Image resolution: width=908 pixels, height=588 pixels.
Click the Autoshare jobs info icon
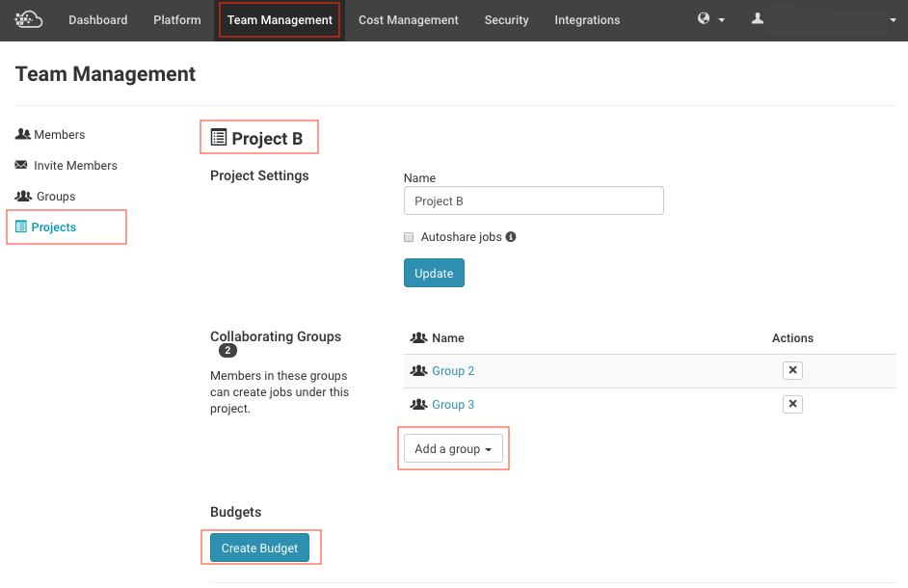pyautogui.click(x=511, y=237)
